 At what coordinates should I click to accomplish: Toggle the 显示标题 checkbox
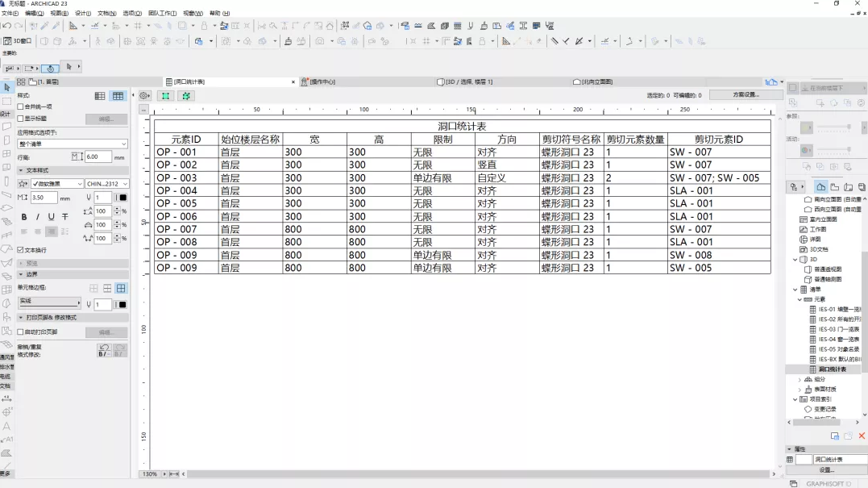click(x=21, y=119)
